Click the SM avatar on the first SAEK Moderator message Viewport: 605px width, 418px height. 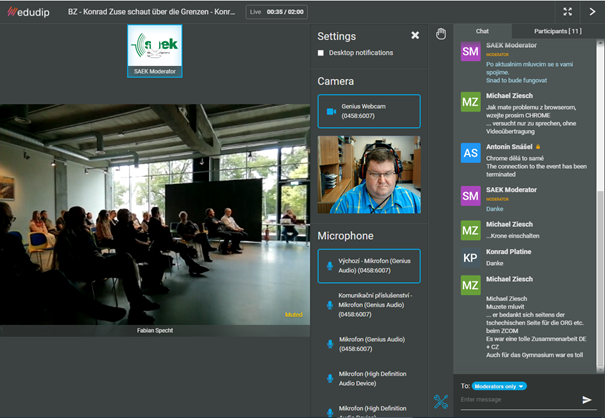(x=470, y=51)
